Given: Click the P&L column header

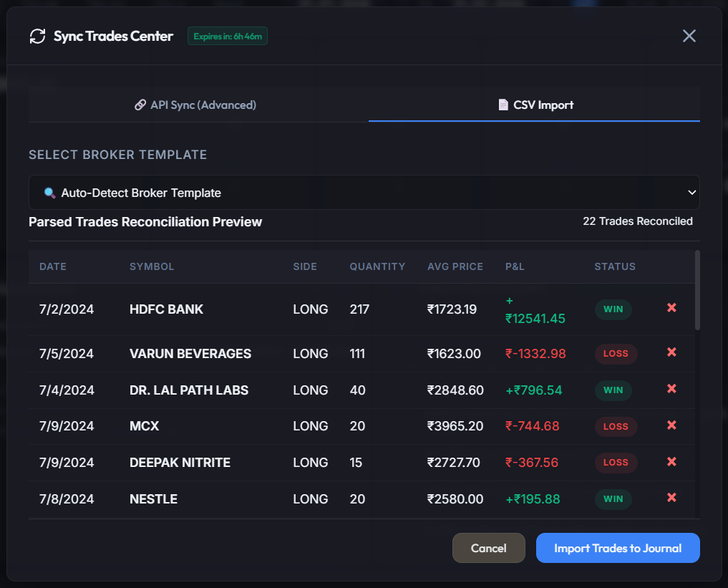Looking at the screenshot, I should point(515,266).
